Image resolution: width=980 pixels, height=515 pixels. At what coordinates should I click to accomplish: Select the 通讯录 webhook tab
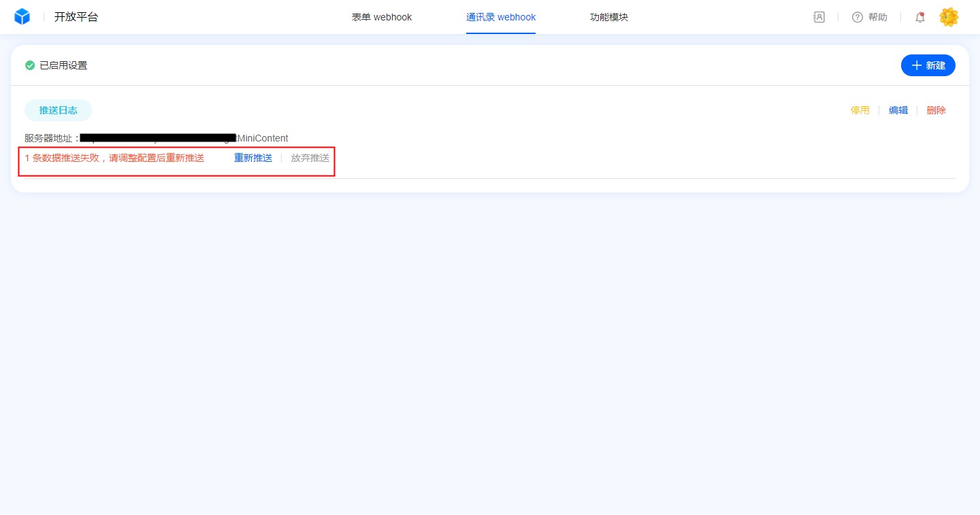tap(501, 17)
